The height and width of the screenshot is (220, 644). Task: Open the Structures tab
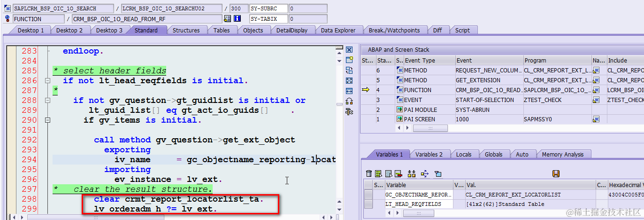186,30
